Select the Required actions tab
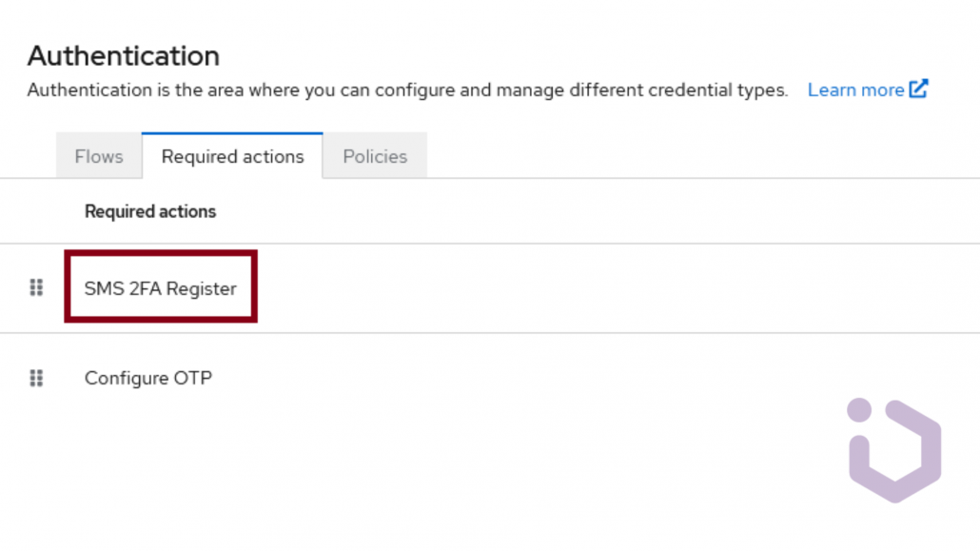This screenshot has width=980, height=551. pos(232,156)
